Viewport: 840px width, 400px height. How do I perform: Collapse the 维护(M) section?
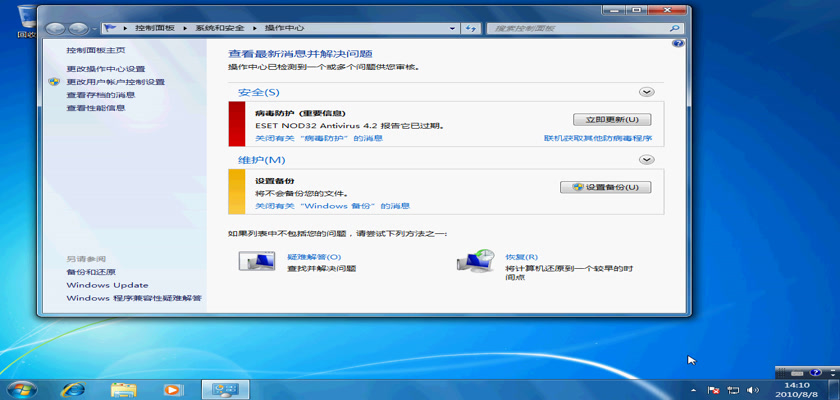click(x=646, y=159)
